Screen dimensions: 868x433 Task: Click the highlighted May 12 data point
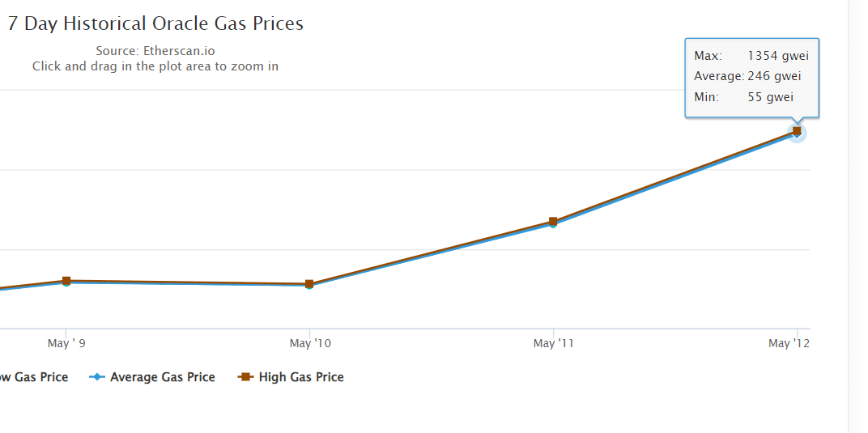797,131
